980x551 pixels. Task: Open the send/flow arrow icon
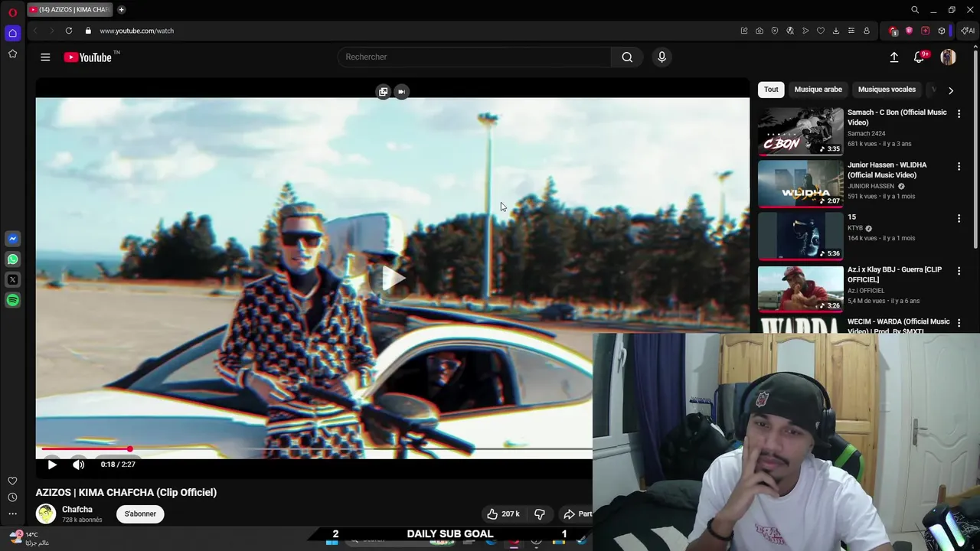click(805, 31)
